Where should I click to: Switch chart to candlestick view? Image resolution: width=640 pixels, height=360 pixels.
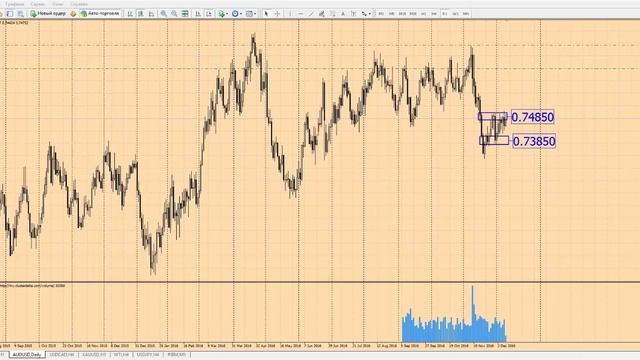pos(140,14)
